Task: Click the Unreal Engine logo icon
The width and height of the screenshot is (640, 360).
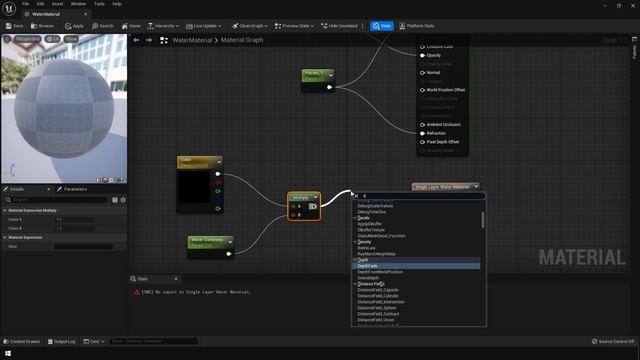Action: 9,8
